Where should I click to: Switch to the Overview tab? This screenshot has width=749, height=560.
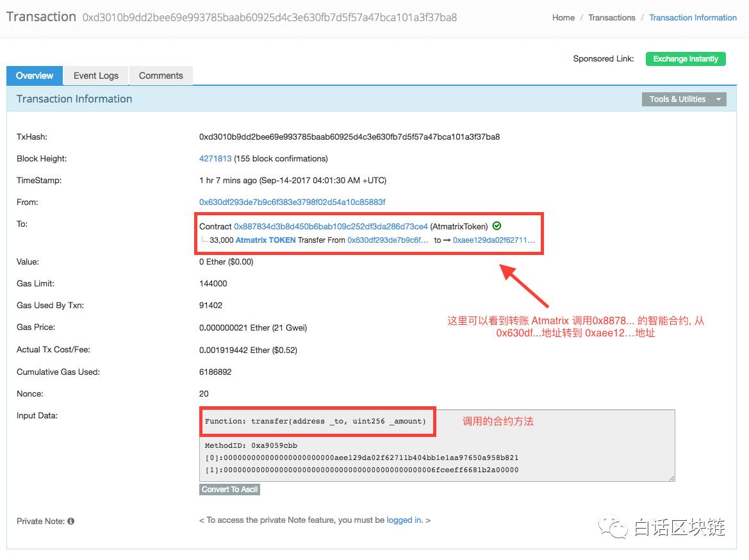35,76
